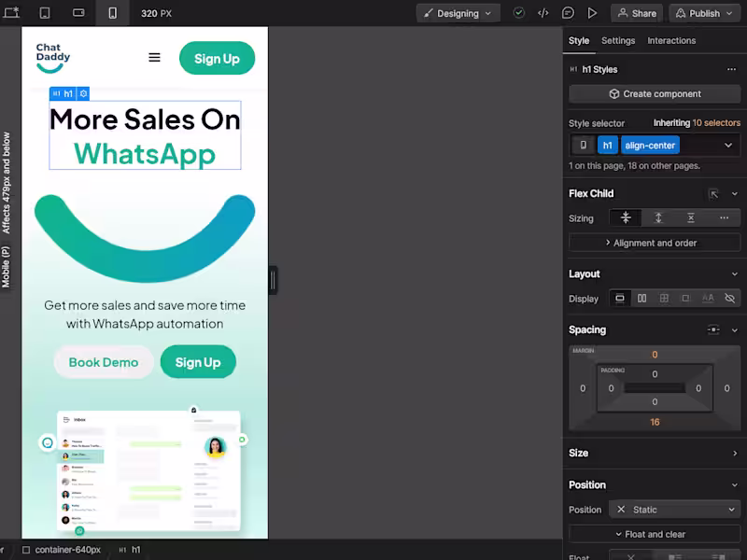Select the mobile portrait breakpoint icon
The height and width of the screenshot is (560, 747).
tap(112, 13)
